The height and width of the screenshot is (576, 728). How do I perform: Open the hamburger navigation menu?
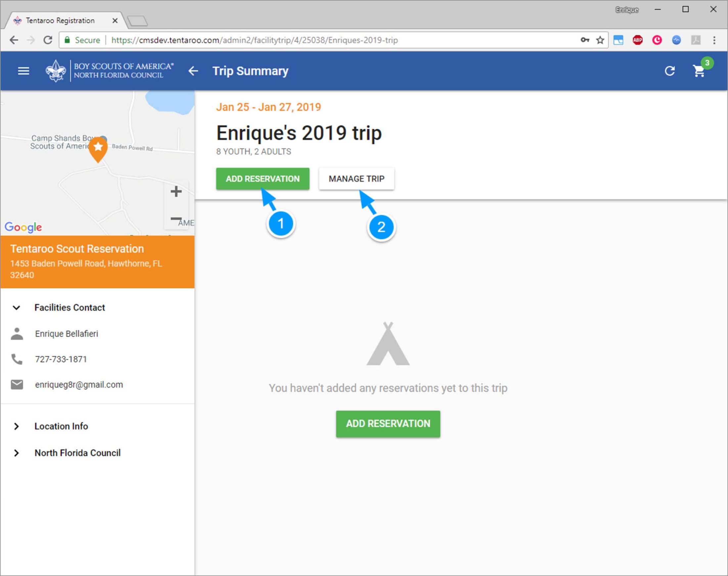(23, 71)
